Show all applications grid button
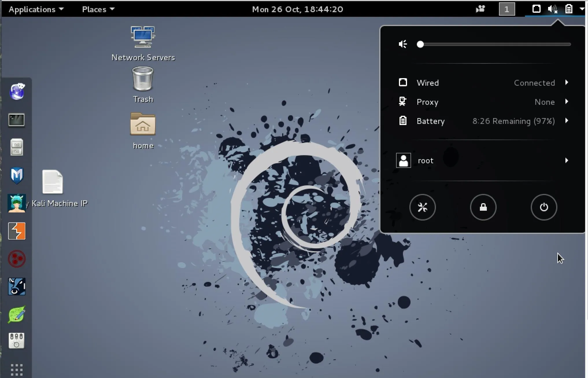 (x=16, y=370)
